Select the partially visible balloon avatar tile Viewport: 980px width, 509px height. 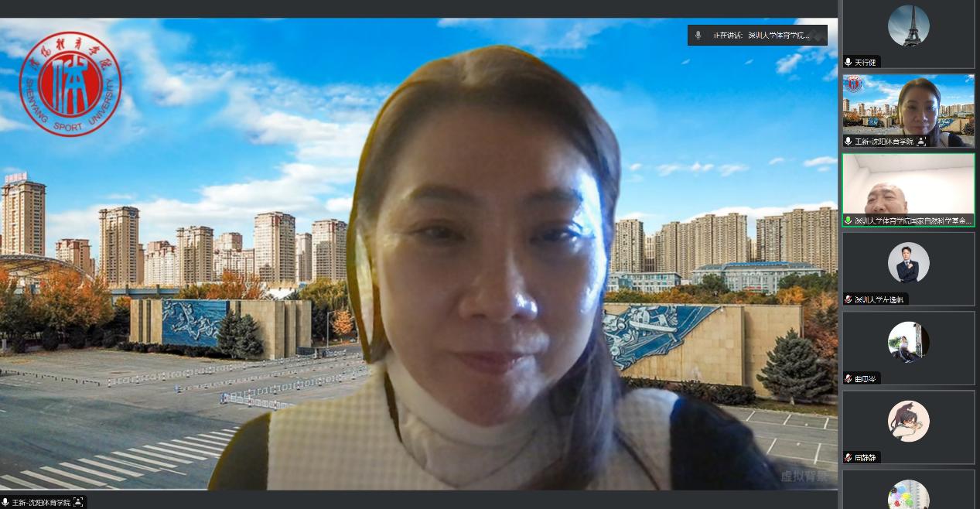(908, 491)
